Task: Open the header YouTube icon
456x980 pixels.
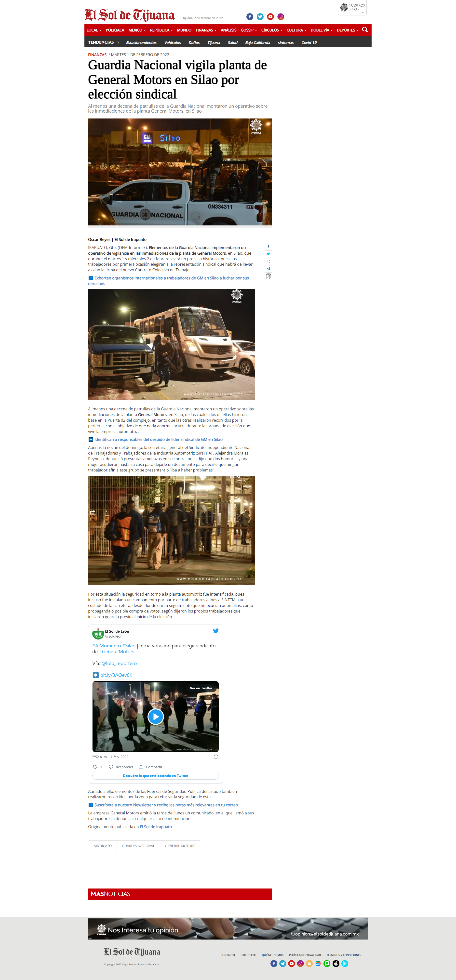Action: click(x=270, y=17)
